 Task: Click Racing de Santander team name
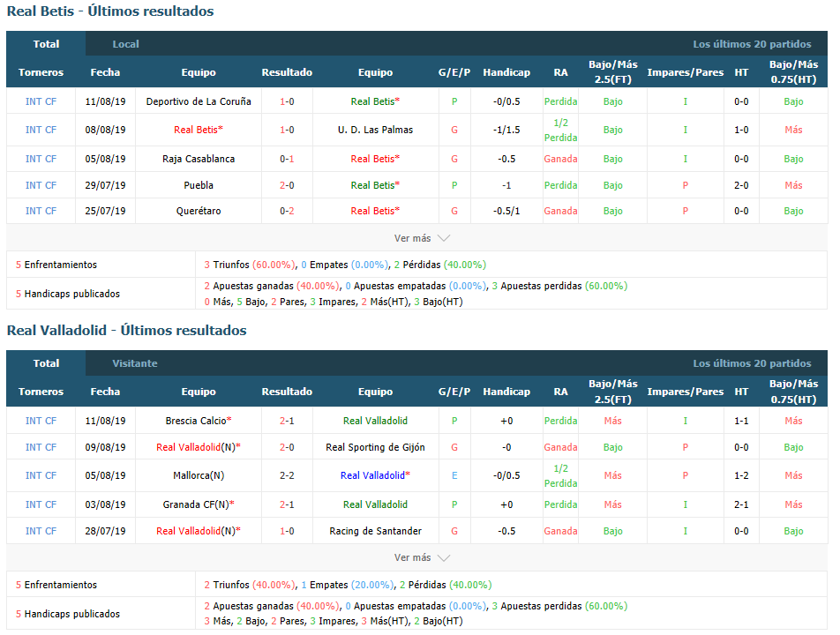(375, 531)
